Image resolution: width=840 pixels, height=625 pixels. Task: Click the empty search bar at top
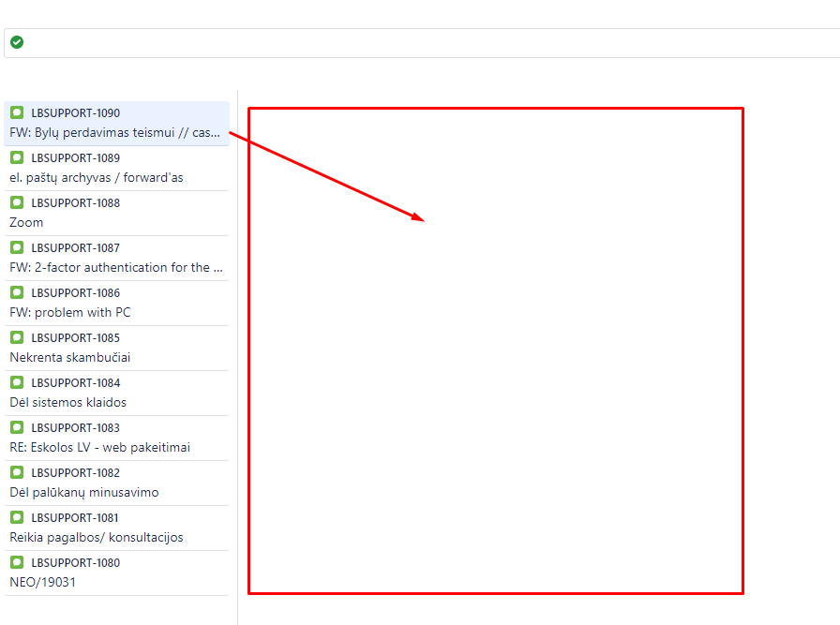pos(422,42)
